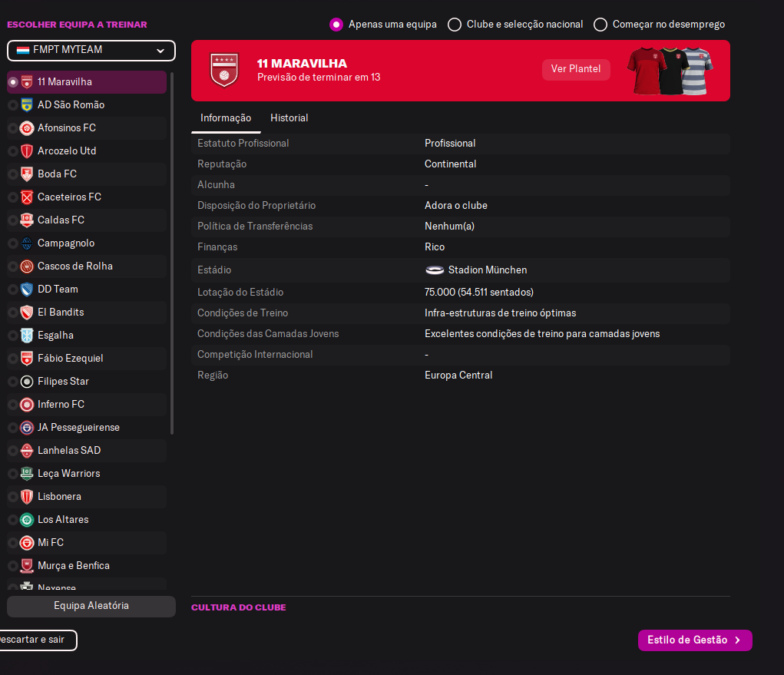
Task: Click the JA Pessegueirense crest
Action: pos(27,428)
